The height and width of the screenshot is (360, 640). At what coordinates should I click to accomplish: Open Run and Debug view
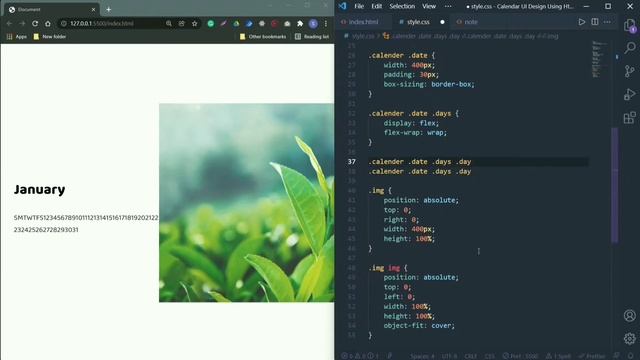[630, 94]
